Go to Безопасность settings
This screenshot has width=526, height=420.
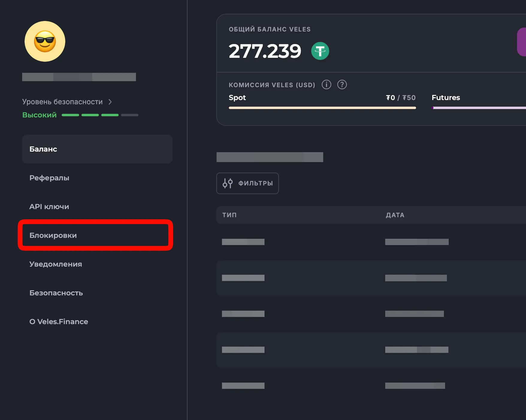point(56,293)
